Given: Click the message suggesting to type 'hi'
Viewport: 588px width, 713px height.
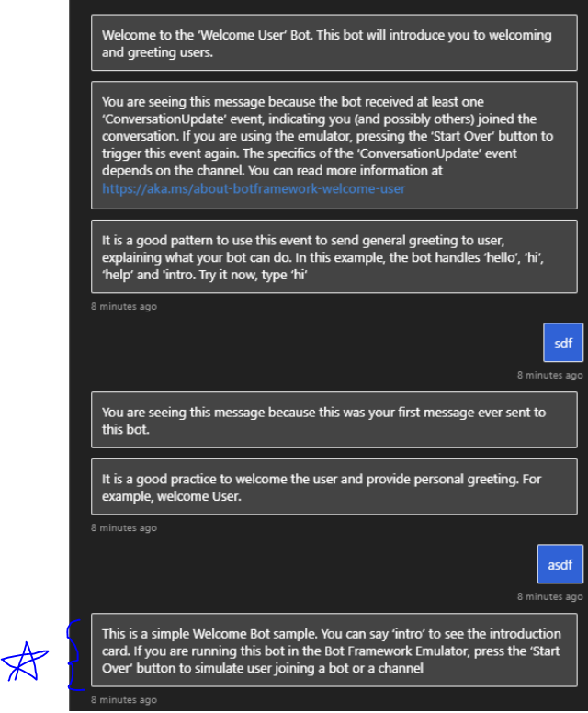Looking at the screenshot, I should 334,256.
